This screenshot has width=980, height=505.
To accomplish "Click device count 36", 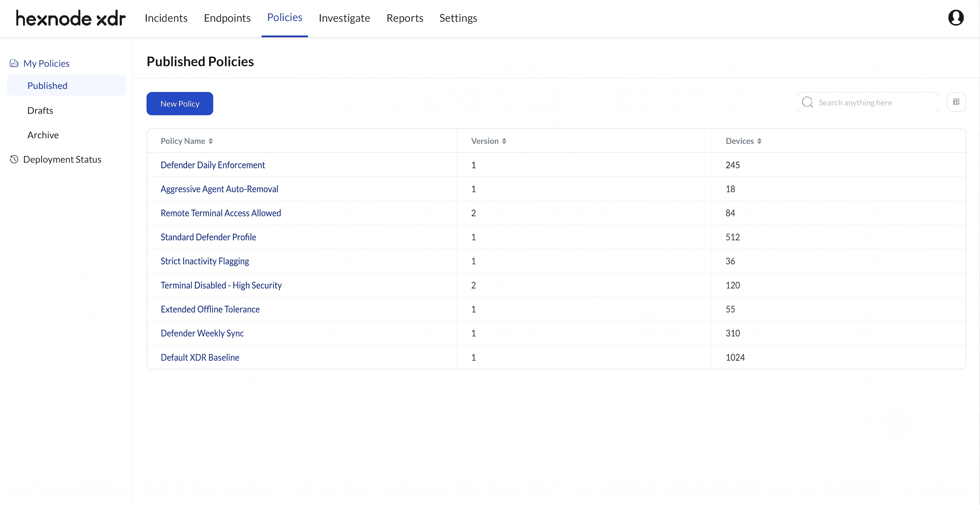I will [730, 261].
